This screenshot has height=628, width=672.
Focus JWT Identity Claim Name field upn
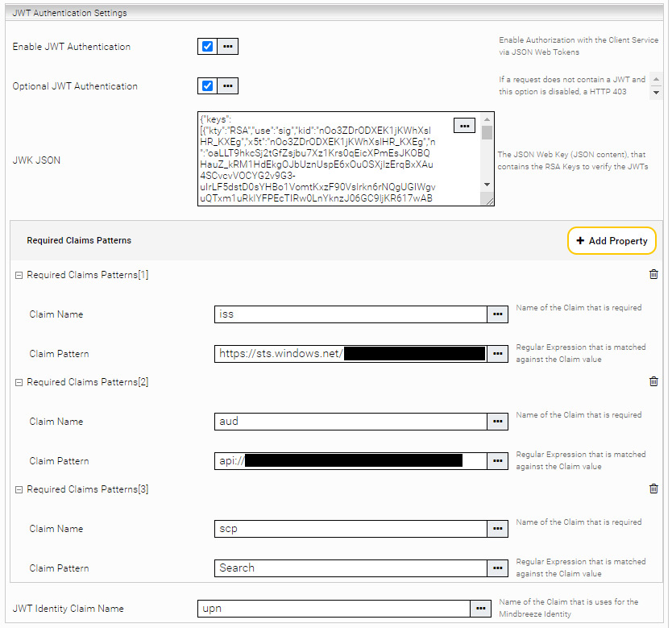pyautogui.click(x=334, y=609)
